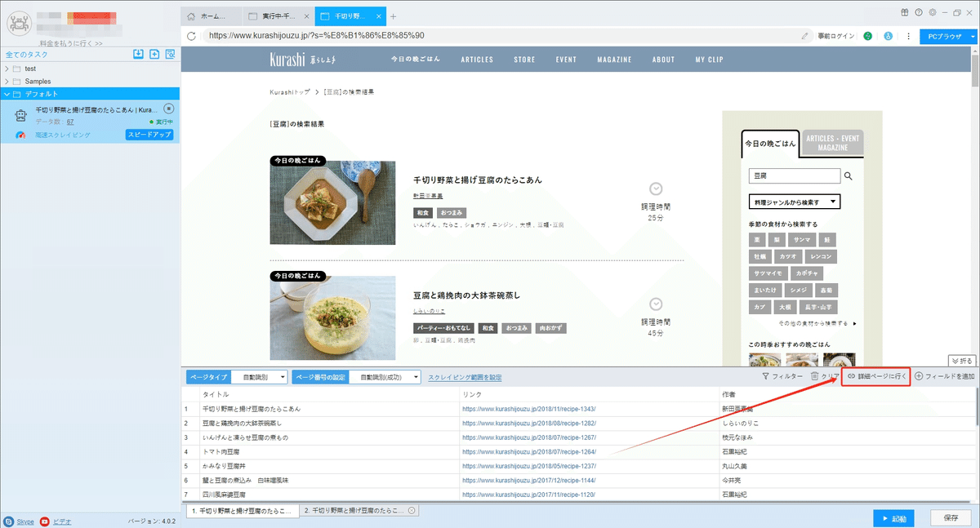Stop the running task with the stop icon

(x=168, y=108)
